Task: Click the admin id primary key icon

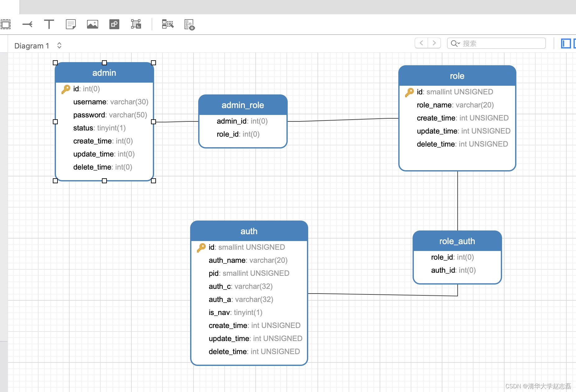Action: click(66, 89)
